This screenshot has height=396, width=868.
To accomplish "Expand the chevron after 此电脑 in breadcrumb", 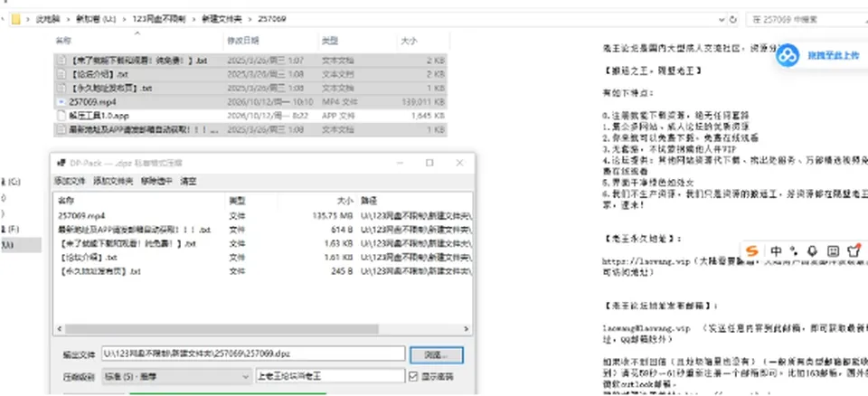I will click(70, 19).
